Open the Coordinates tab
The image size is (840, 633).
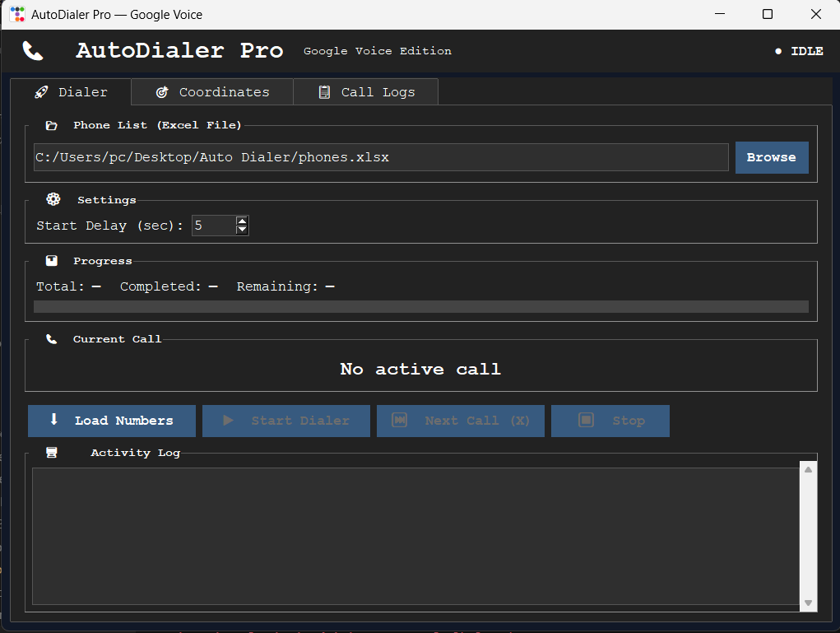(x=212, y=92)
